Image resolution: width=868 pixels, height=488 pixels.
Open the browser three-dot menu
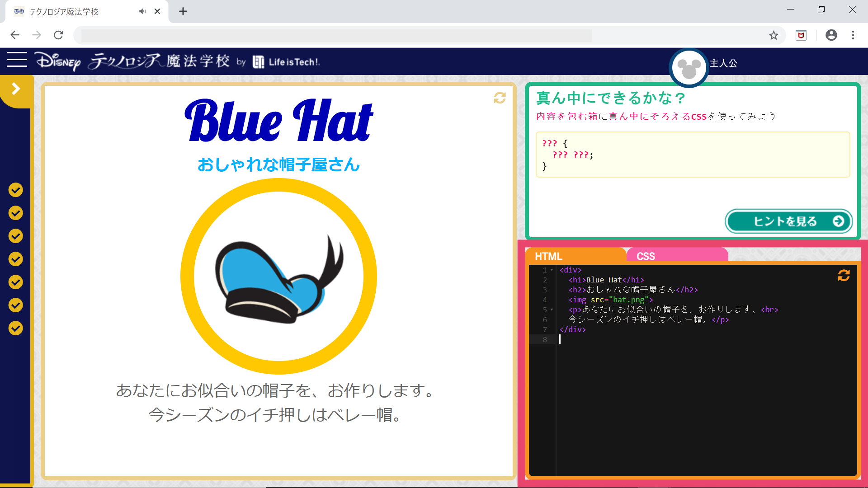853,35
